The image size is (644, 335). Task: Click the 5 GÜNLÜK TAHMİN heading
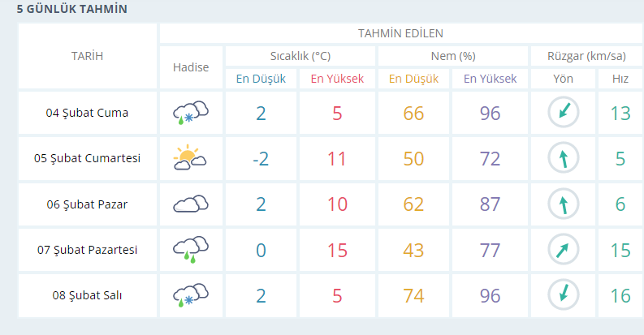(x=72, y=9)
